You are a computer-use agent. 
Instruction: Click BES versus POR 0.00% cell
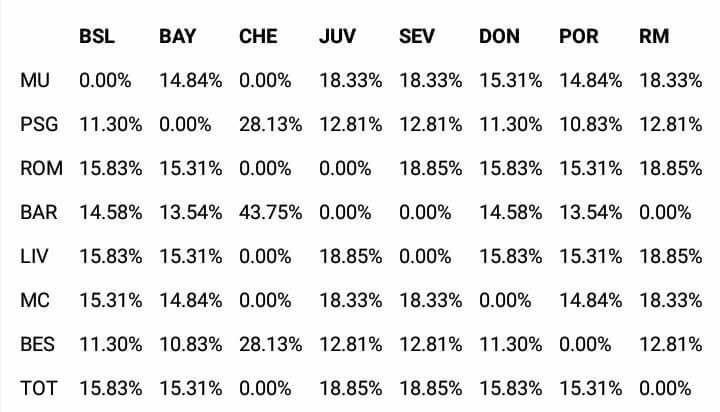pos(585,344)
